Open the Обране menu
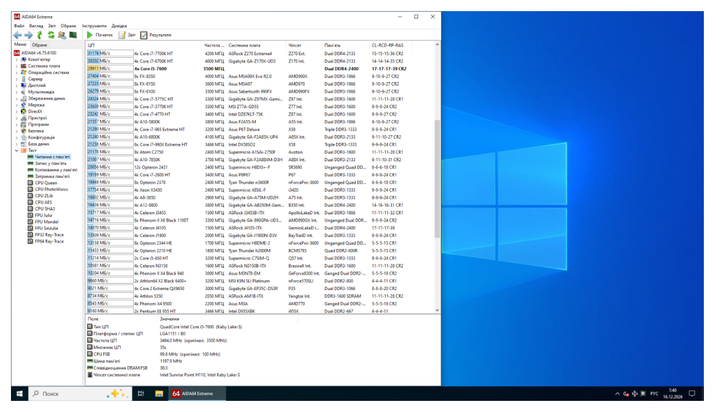 [68, 26]
